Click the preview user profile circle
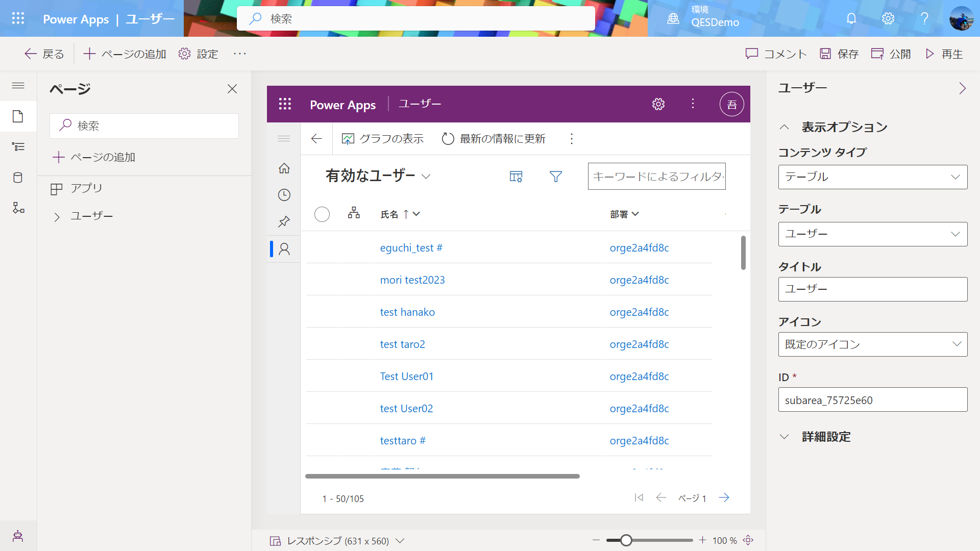 [x=731, y=104]
